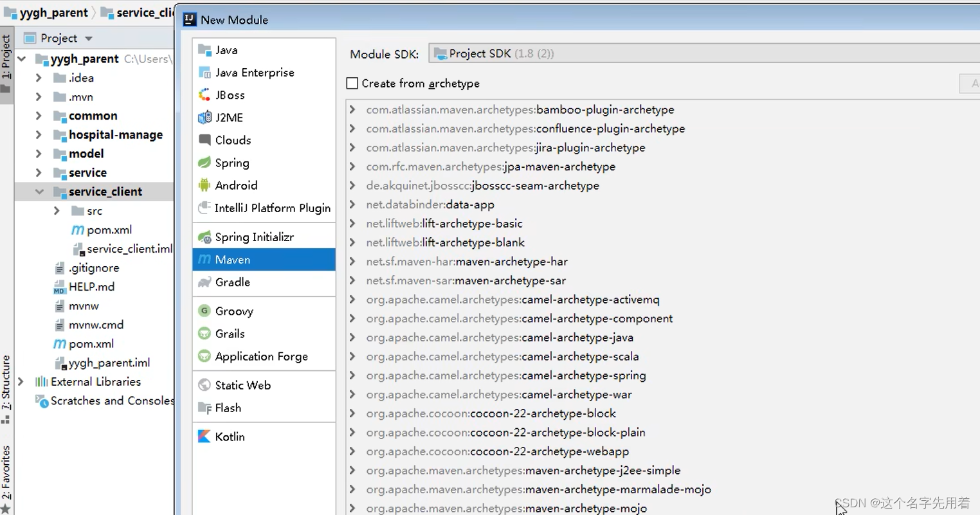Enable Create from archetype checkbox

click(x=352, y=83)
